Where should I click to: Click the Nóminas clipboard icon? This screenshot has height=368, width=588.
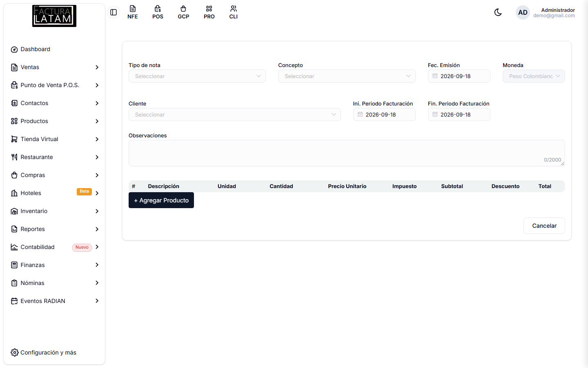pos(14,283)
